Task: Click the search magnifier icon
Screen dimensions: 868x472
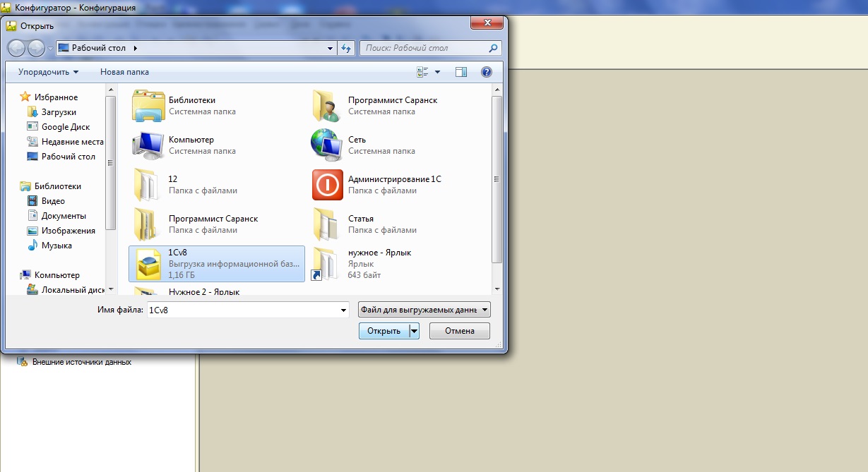Action: [x=493, y=48]
